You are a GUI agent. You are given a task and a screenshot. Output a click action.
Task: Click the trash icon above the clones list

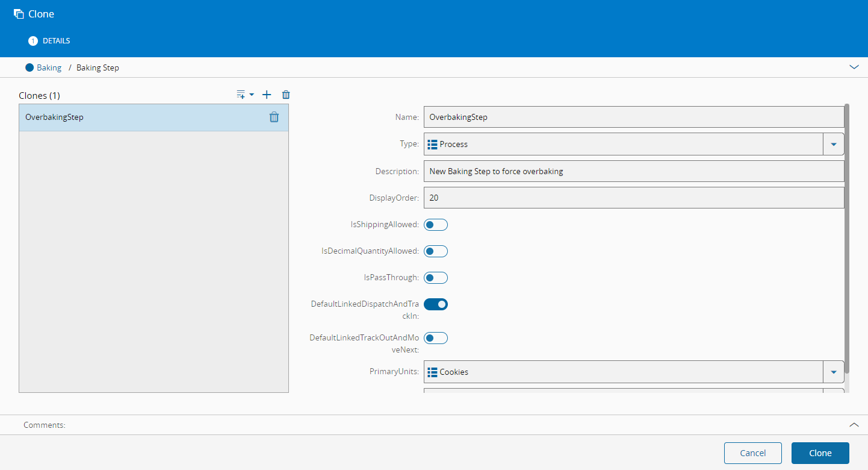(286, 95)
